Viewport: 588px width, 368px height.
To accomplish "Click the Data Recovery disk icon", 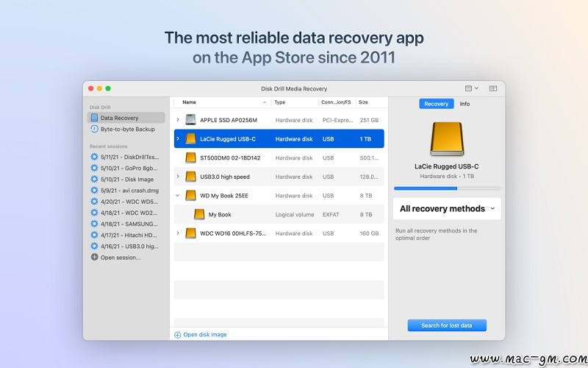I will [94, 118].
